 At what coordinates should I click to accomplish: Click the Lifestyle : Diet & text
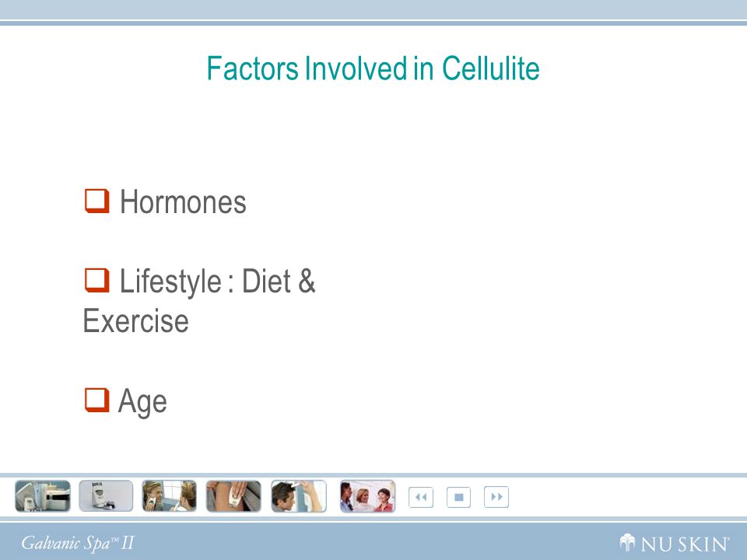[x=217, y=282]
